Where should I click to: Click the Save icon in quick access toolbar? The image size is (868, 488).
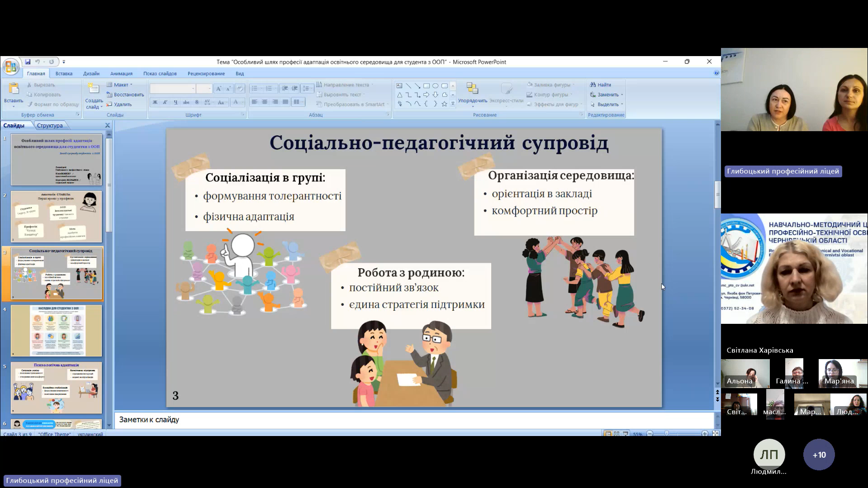(x=28, y=62)
